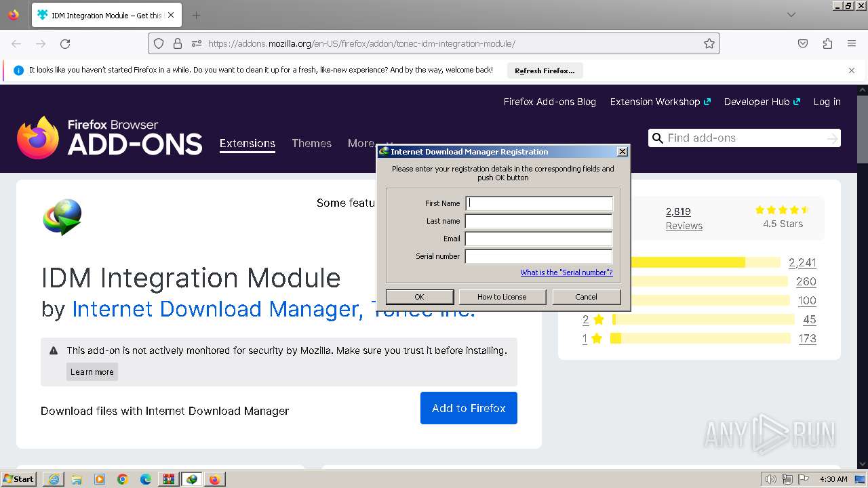
Task: Open the WinRAR taskbar icon
Action: point(169,479)
